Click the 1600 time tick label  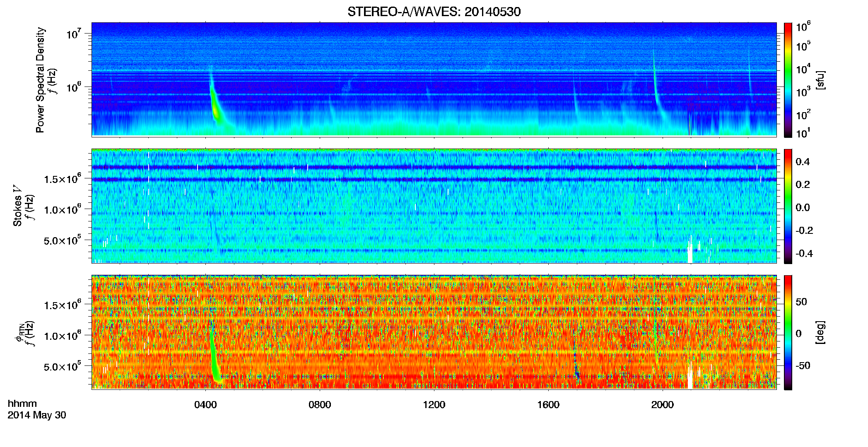pos(548,405)
